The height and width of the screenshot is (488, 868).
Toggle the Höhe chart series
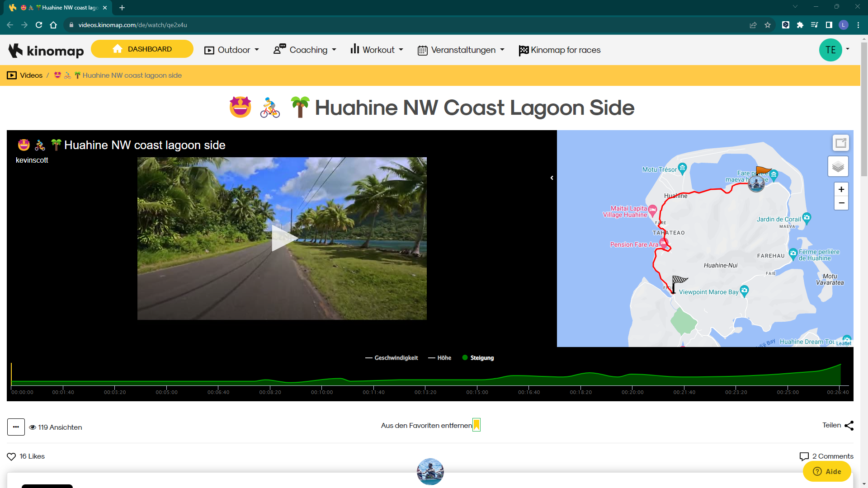[x=439, y=358]
